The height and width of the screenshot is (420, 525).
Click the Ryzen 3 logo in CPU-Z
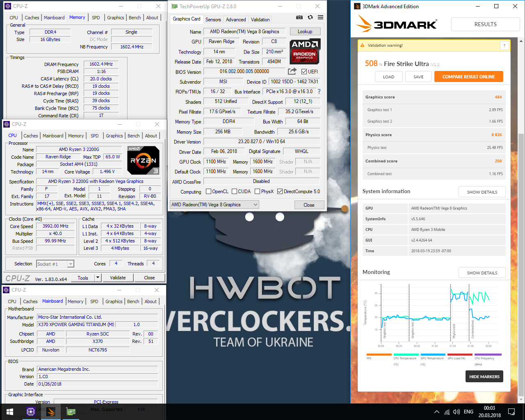[x=143, y=160]
